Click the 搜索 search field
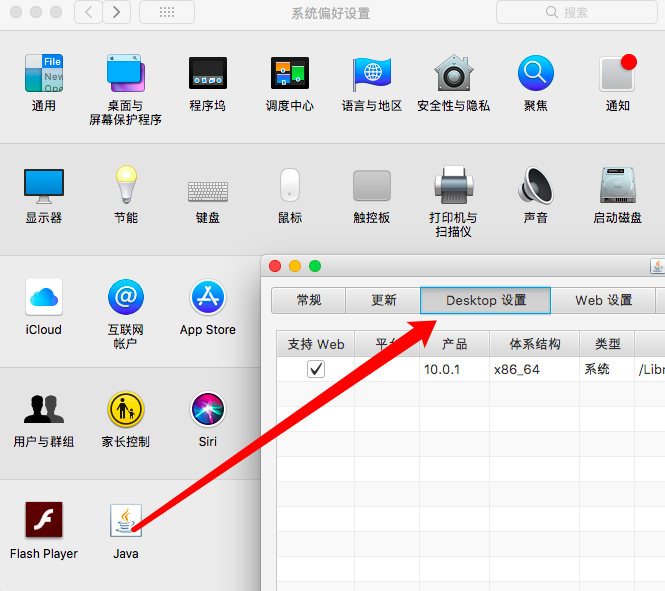 pos(576,12)
